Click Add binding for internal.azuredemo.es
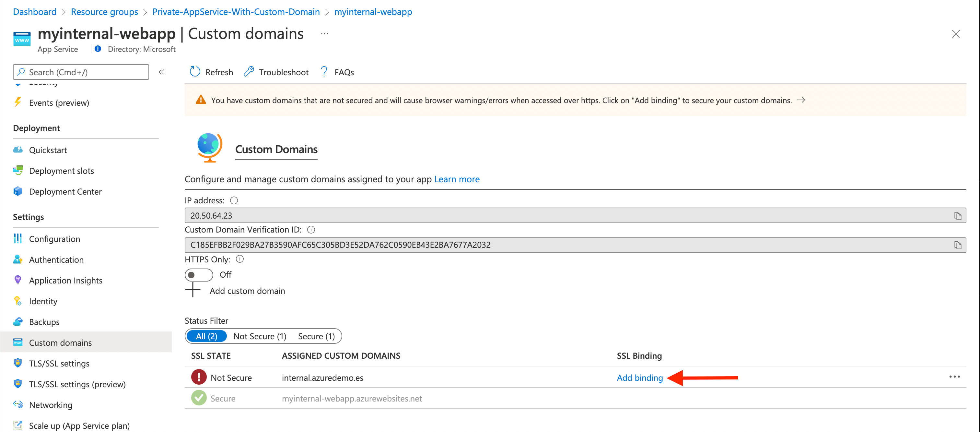 click(x=639, y=377)
